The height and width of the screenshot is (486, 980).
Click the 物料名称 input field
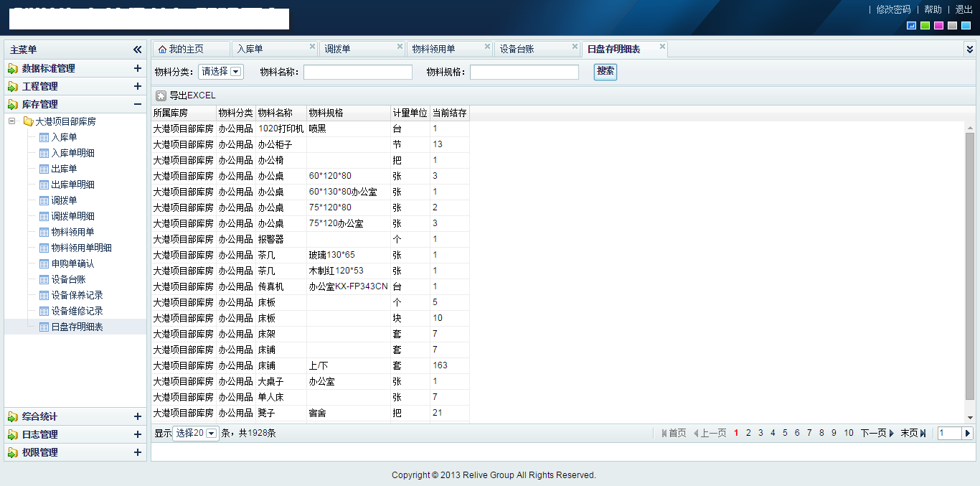click(357, 72)
